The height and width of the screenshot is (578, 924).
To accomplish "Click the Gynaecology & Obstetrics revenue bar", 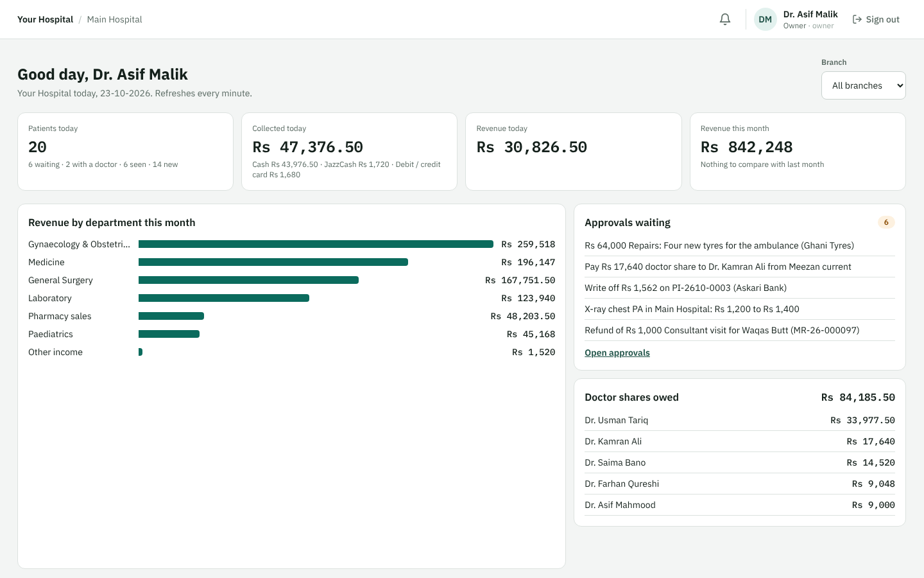I will pyautogui.click(x=316, y=244).
